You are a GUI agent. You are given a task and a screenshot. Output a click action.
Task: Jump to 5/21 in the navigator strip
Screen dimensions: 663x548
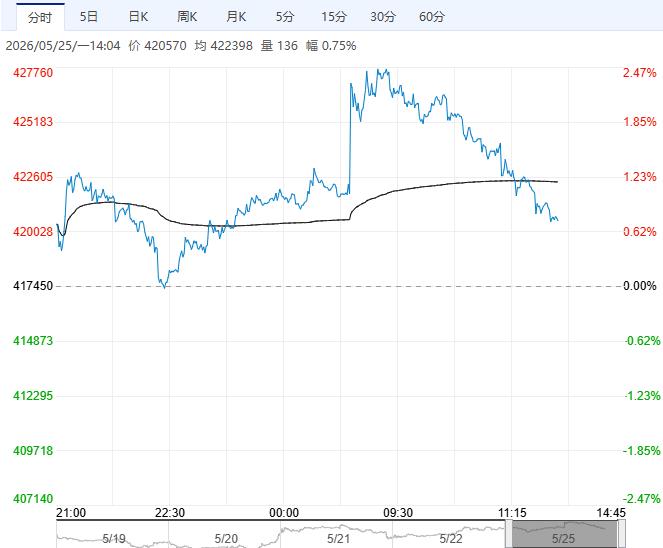tap(338, 538)
